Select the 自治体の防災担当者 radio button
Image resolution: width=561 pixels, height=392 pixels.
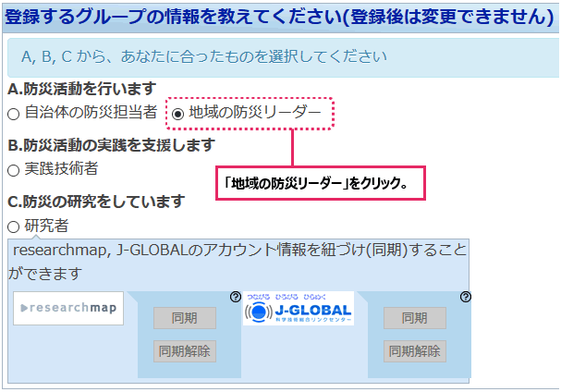click(13, 114)
